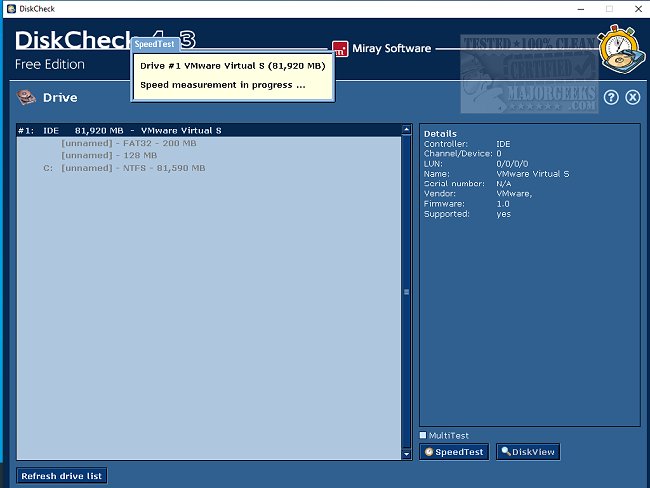Click the Firmware value '1.0'
Image resolution: width=650 pixels, height=488 pixels.
503,204
